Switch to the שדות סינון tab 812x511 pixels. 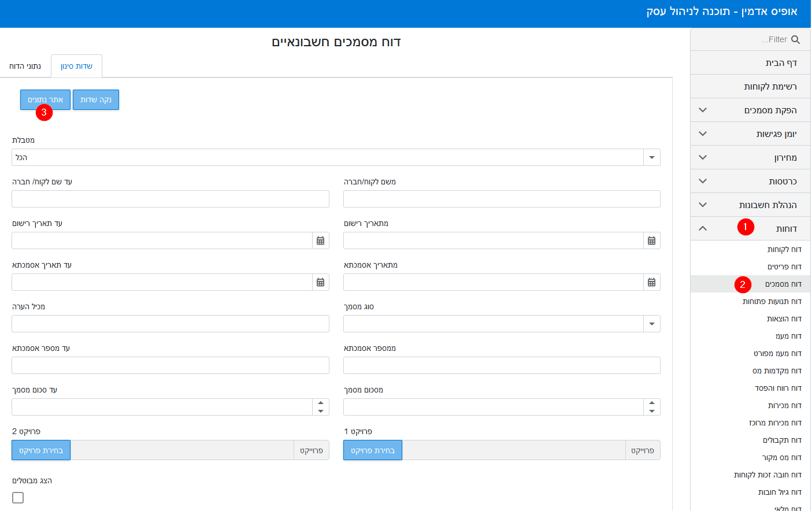tap(76, 66)
